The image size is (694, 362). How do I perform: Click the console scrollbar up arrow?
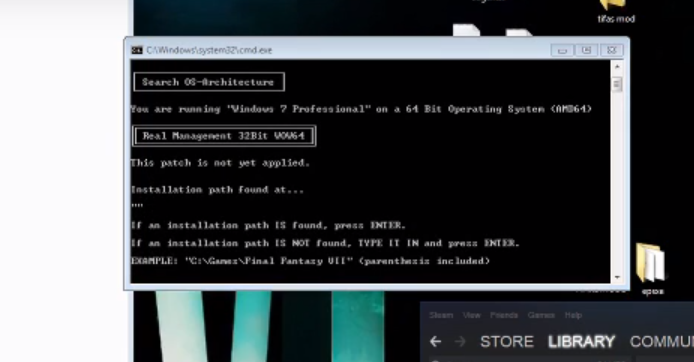[x=617, y=67]
